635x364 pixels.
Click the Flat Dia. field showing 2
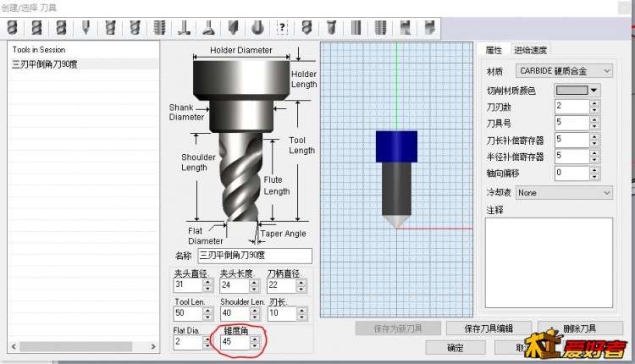point(188,342)
